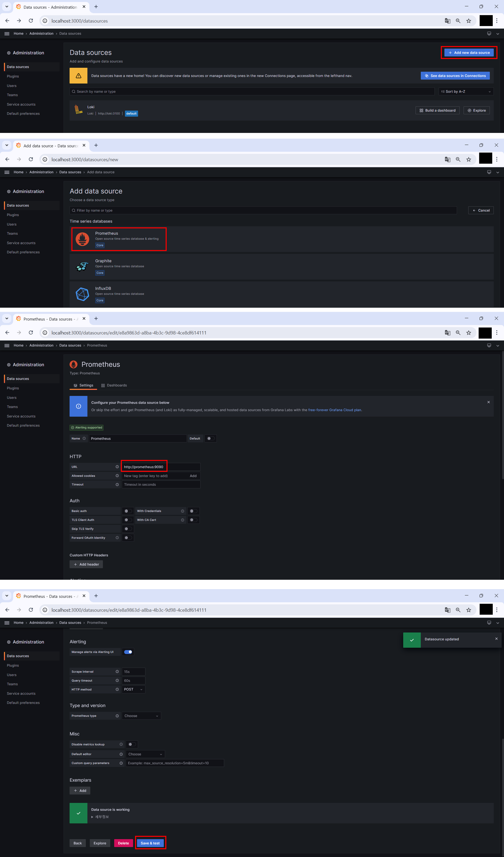Switch to the Dashboards tab
The image size is (504, 857).
point(114,385)
